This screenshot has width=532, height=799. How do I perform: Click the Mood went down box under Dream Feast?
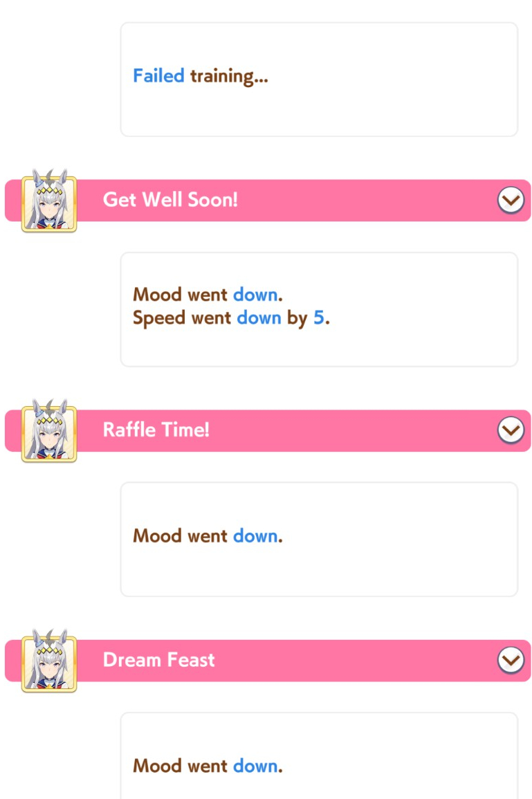[319, 755]
